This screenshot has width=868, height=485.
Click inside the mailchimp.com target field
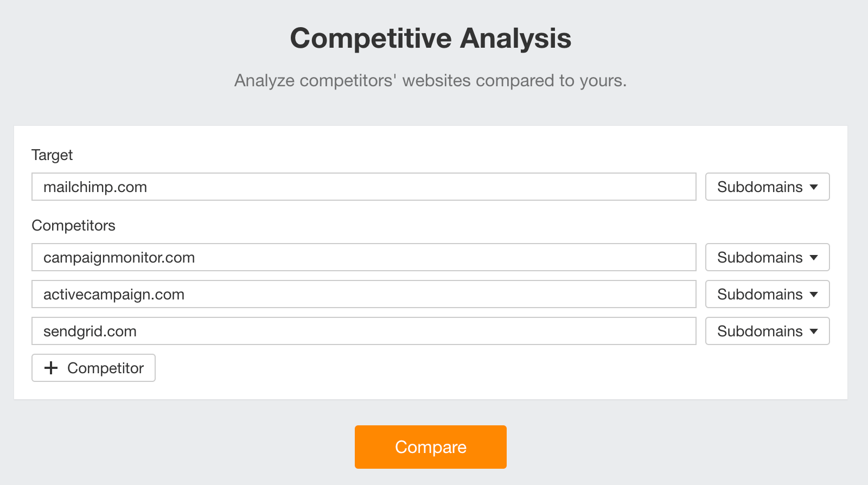pos(363,187)
